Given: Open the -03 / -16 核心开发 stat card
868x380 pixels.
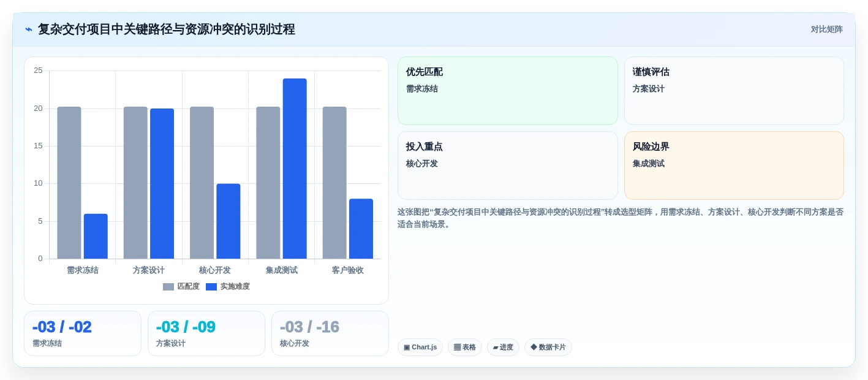Looking at the screenshot, I should click(330, 333).
